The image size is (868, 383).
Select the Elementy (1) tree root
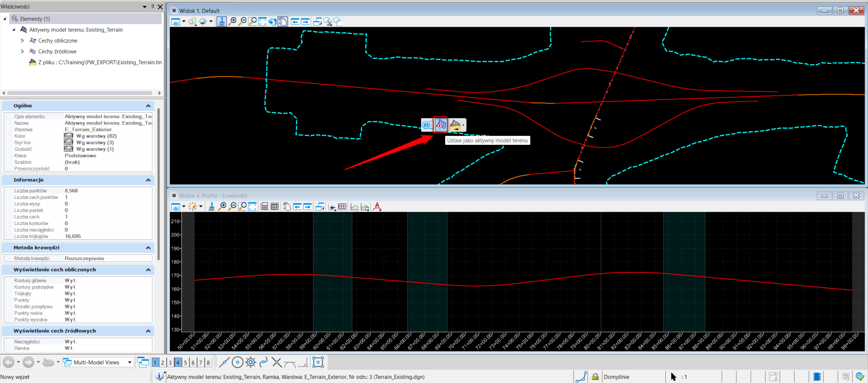tap(35, 19)
